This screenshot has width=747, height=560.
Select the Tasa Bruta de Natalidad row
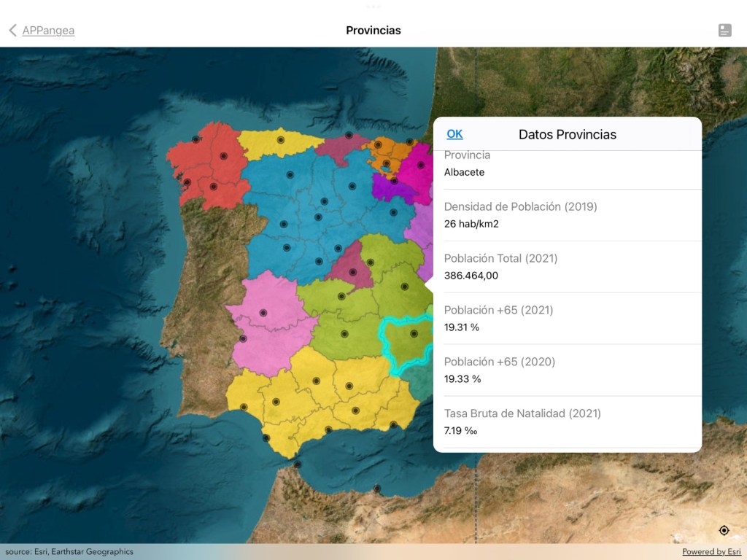(568, 422)
